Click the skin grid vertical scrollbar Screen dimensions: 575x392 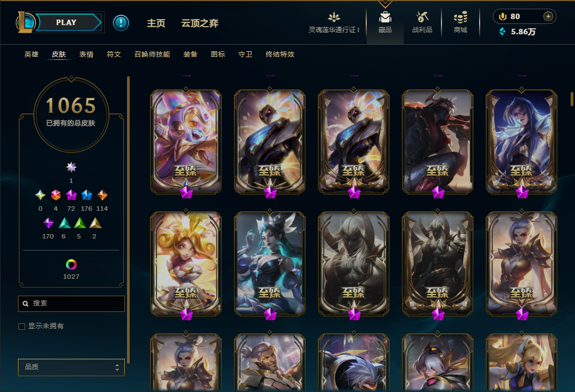click(x=572, y=99)
